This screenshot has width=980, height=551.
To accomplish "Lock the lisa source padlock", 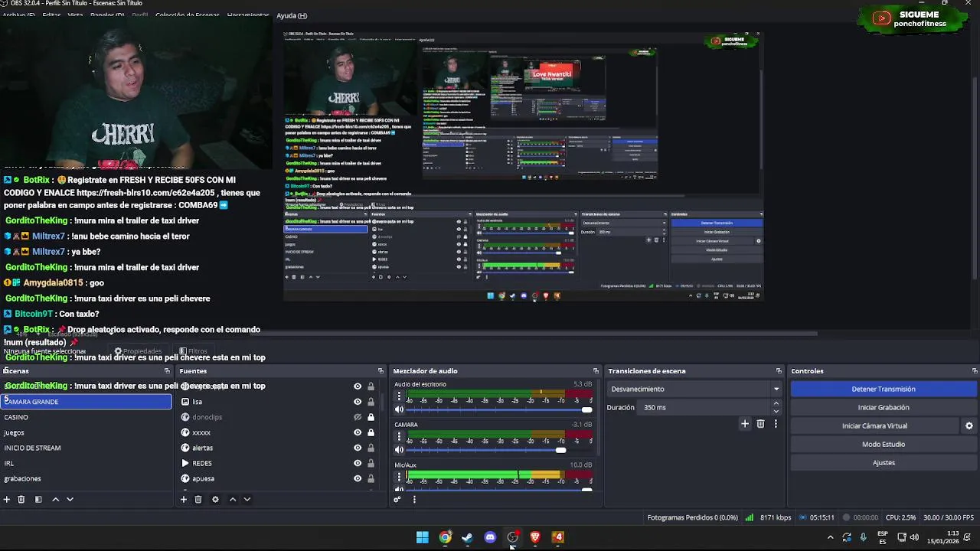I will point(371,402).
